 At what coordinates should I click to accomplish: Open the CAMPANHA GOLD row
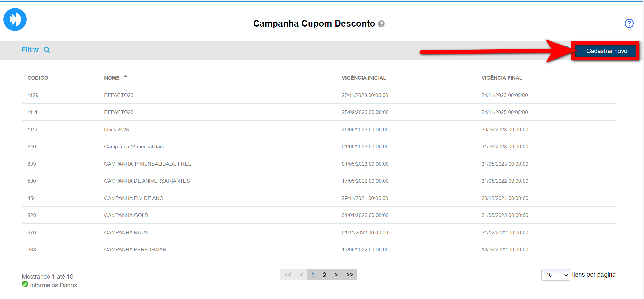pyautogui.click(x=126, y=215)
